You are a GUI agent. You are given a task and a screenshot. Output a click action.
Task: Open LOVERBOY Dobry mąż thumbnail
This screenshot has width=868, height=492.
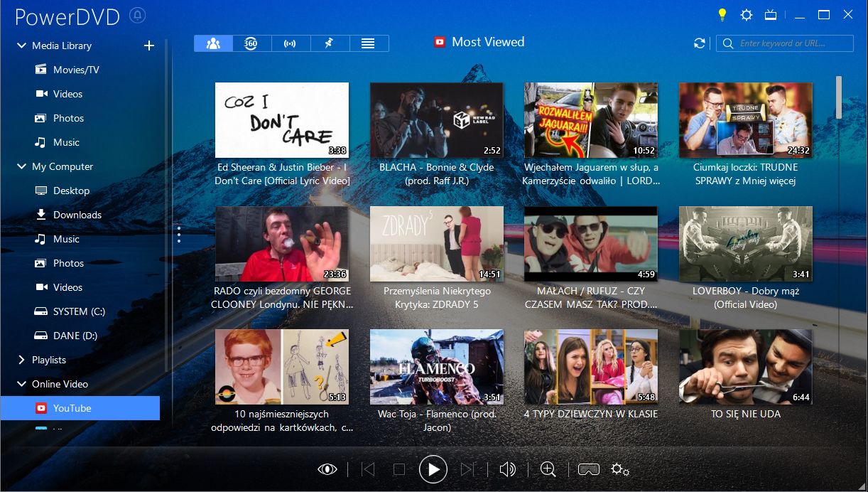(x=746, y=244)
